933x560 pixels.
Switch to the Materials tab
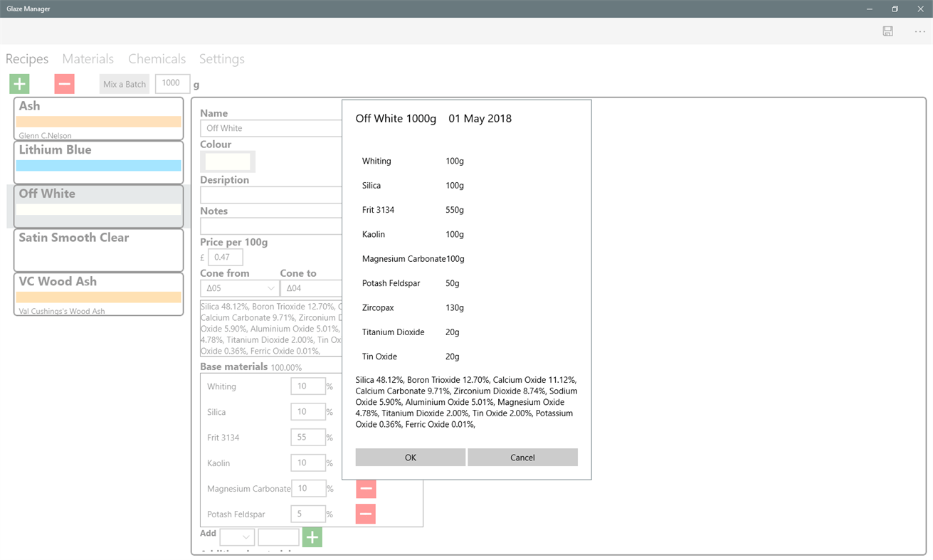click(x=88, y=59)
